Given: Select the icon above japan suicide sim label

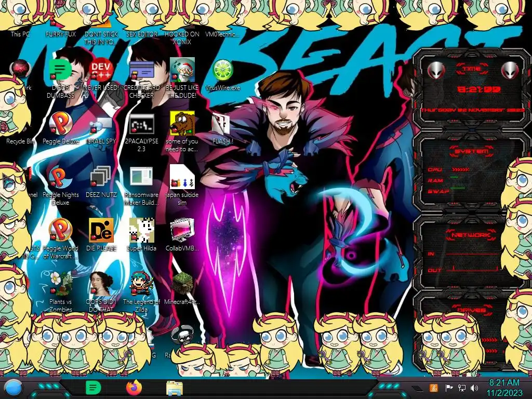Looking at the screenshot, I should pyautogui.click(x=182, y=177).
